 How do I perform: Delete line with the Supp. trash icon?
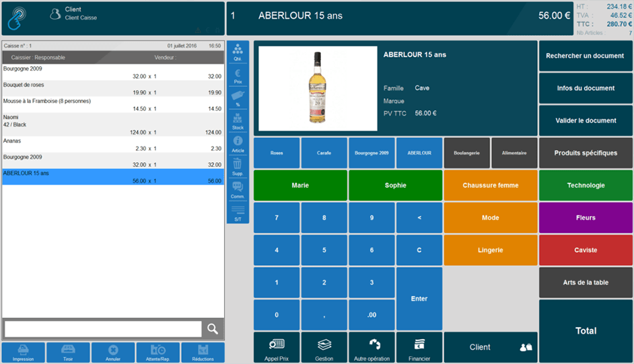(x=238, y=167)
